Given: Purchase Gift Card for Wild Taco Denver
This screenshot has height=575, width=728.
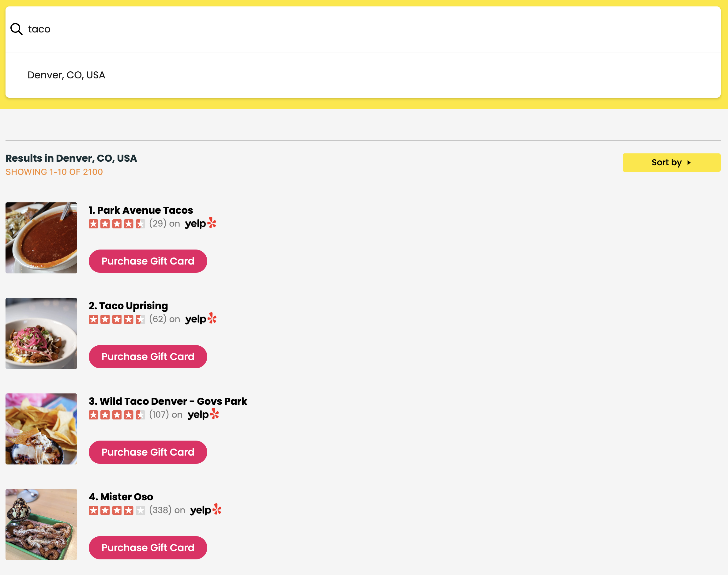Looking at the screenshot, I should (x=148, y=452).
